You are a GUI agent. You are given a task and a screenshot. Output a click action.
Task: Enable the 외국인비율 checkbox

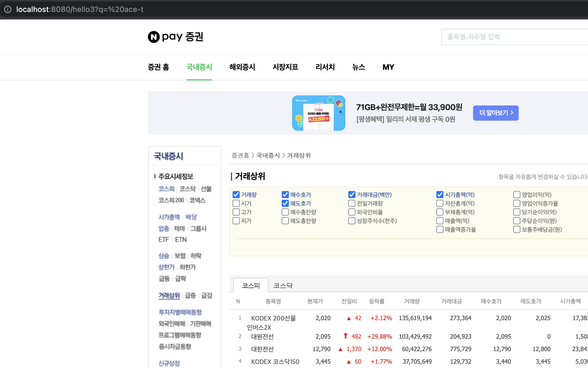[352, 212]
